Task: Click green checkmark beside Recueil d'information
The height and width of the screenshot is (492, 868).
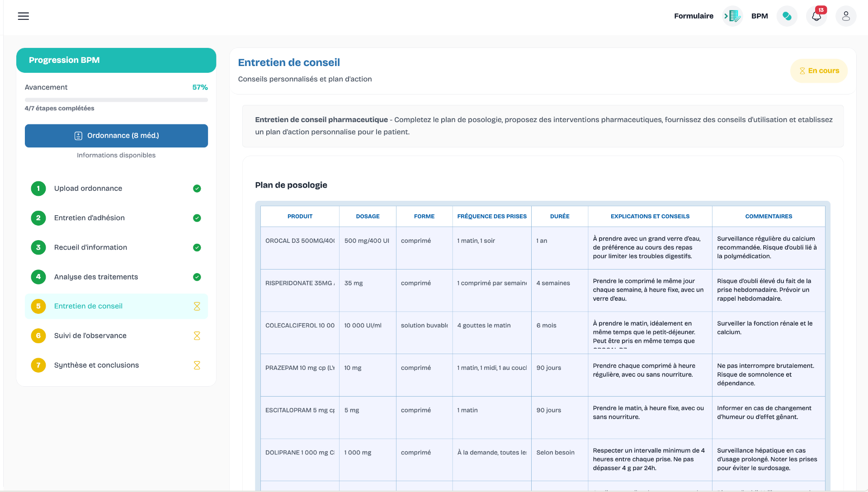Action: click(x=197, y=247)
